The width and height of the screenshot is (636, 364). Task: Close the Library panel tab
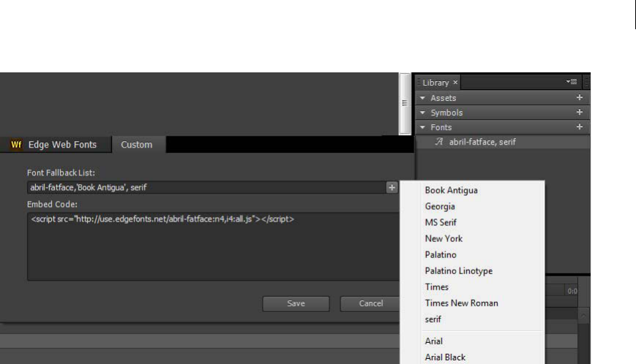pos(455,82)
